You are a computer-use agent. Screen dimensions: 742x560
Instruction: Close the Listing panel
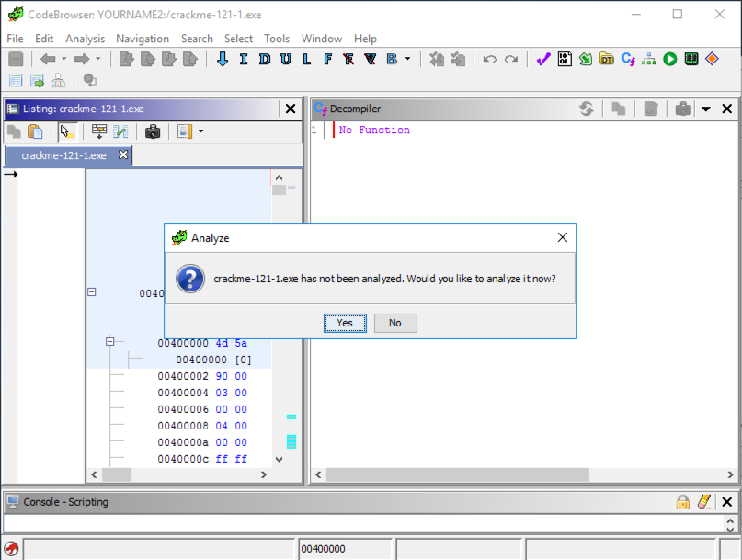[x=291, y=109]
